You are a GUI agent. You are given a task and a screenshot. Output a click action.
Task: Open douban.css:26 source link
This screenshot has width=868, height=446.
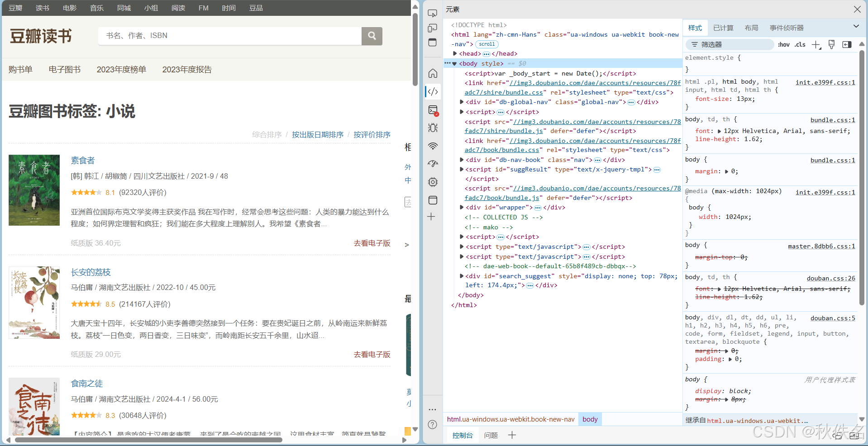831,278
